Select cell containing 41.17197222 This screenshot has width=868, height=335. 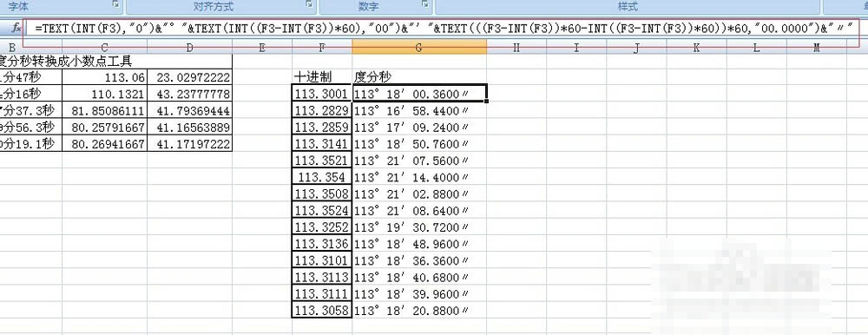click(x=190, y=144)
